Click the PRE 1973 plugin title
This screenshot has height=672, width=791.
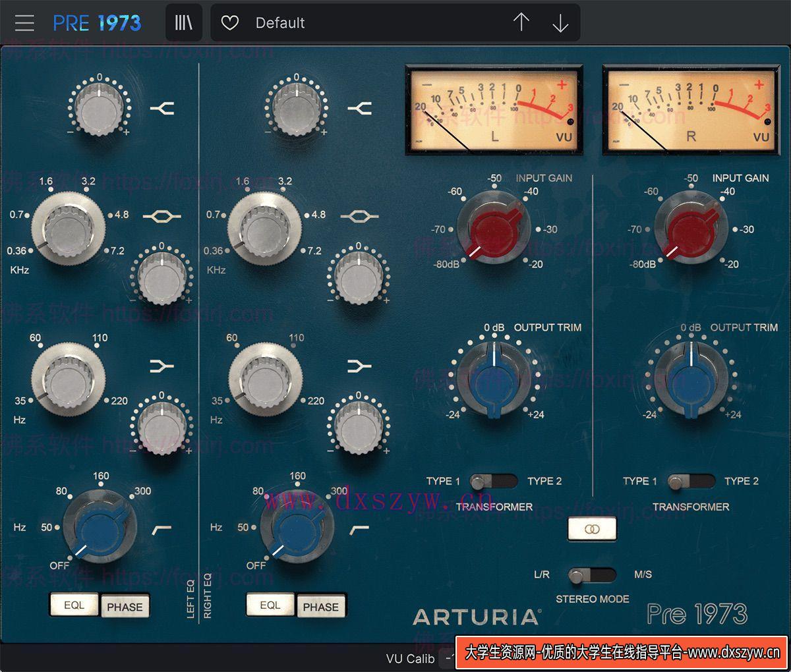coord(97,23)
